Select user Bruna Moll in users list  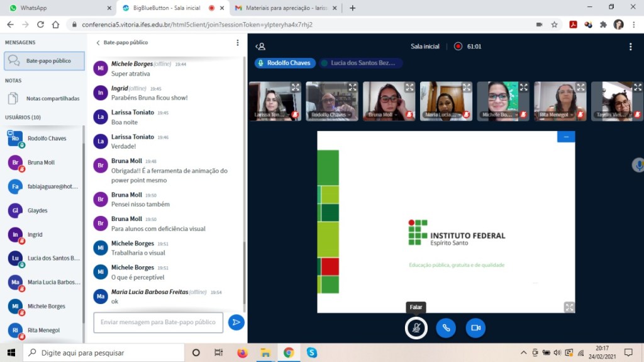[41, 162]
